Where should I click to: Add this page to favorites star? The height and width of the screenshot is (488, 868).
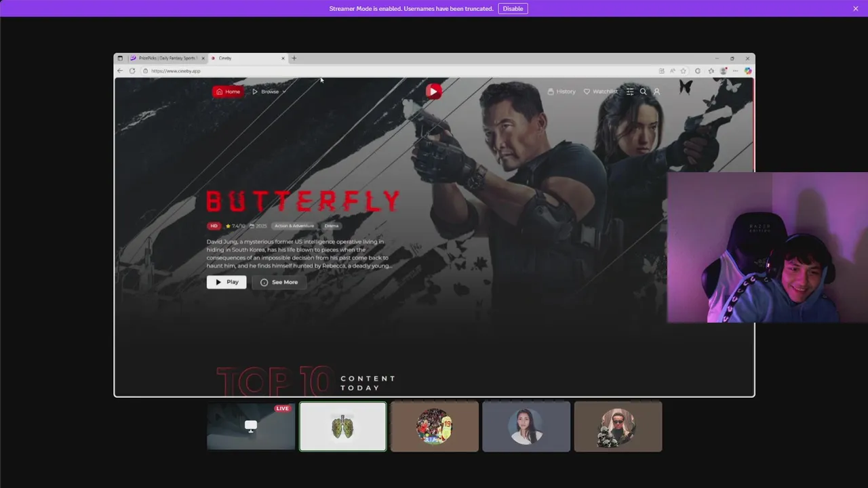[684, 70]
